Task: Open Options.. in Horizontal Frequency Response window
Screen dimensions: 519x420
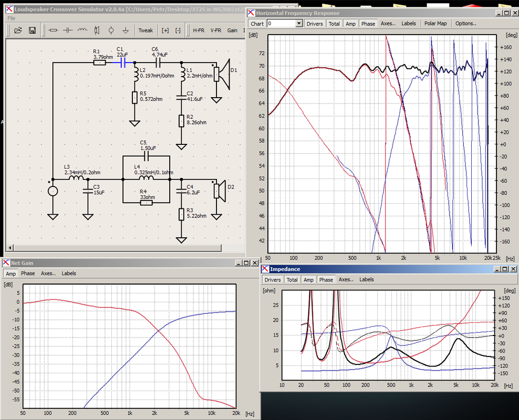Action: point(466,24)
